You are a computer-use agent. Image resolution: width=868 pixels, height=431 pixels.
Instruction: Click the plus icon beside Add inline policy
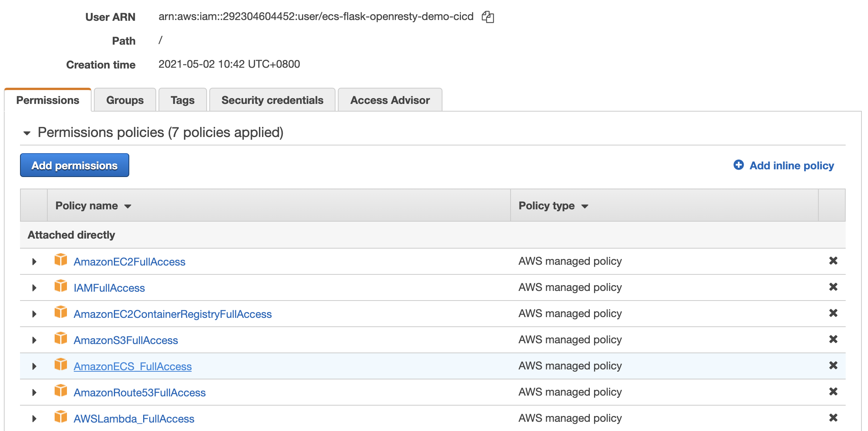[x=738, y=165]
